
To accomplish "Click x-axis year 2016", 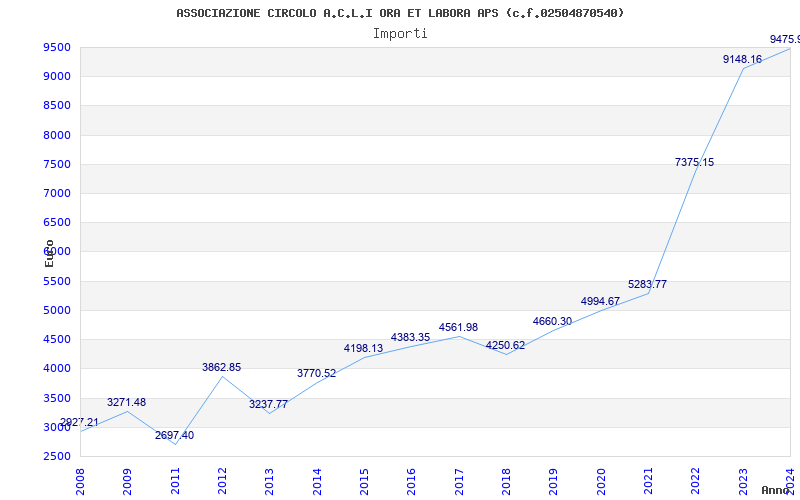I will 412,482.
